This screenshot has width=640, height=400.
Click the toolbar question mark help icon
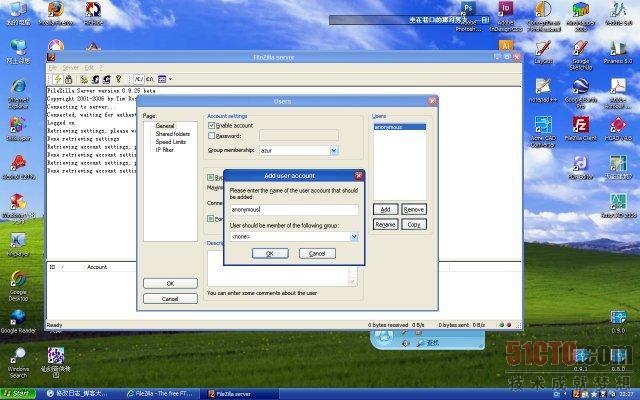[118, 79]
